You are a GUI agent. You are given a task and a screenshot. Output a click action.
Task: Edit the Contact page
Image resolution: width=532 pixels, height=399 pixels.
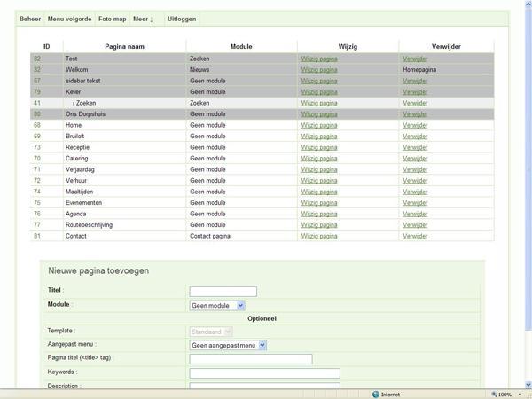319,236
